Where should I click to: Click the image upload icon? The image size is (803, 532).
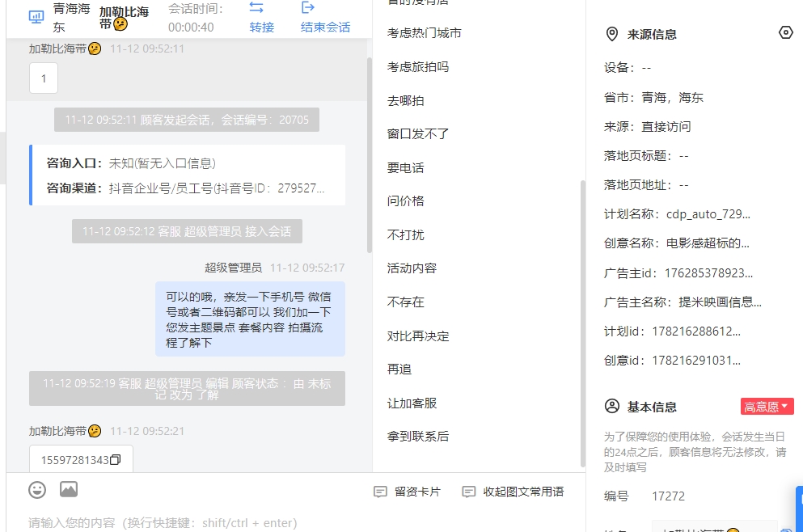69,489
